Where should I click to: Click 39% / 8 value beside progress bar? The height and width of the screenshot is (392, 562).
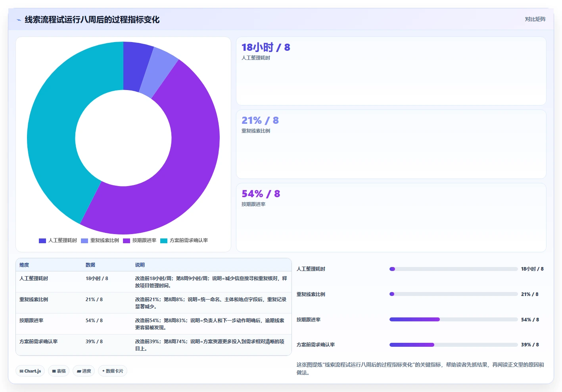point(530,345)
